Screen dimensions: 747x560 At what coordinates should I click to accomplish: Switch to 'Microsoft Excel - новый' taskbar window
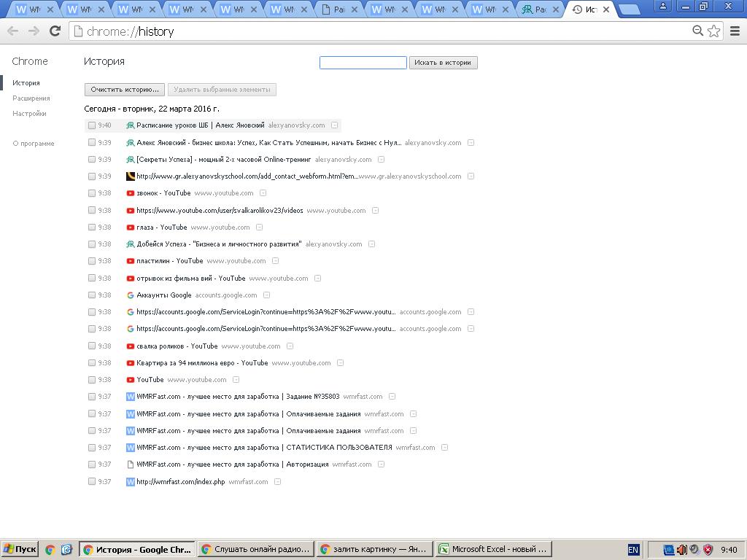(x=494, y=550)
